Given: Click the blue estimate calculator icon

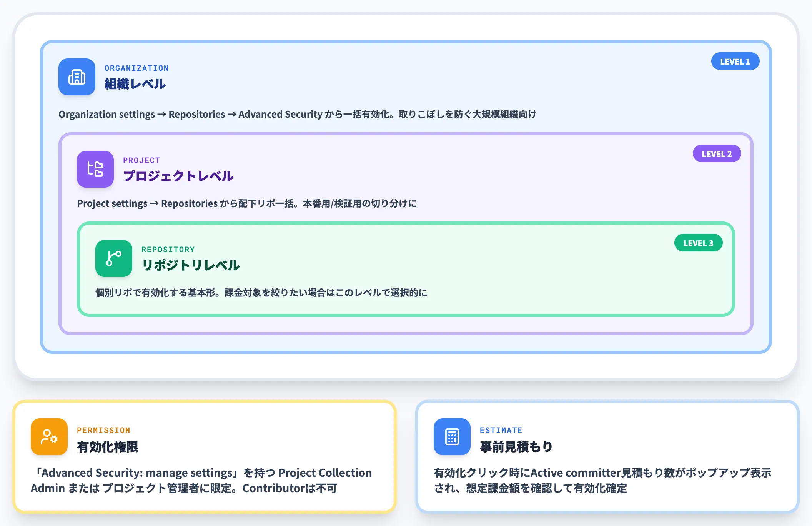Looking at the screenshot, I should 452,437.
